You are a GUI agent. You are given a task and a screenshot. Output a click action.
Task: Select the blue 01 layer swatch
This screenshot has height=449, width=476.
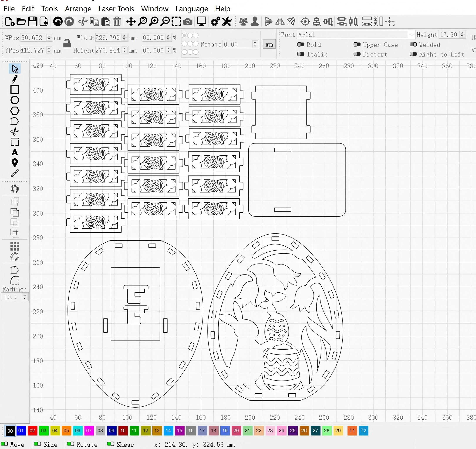[21, 431]
